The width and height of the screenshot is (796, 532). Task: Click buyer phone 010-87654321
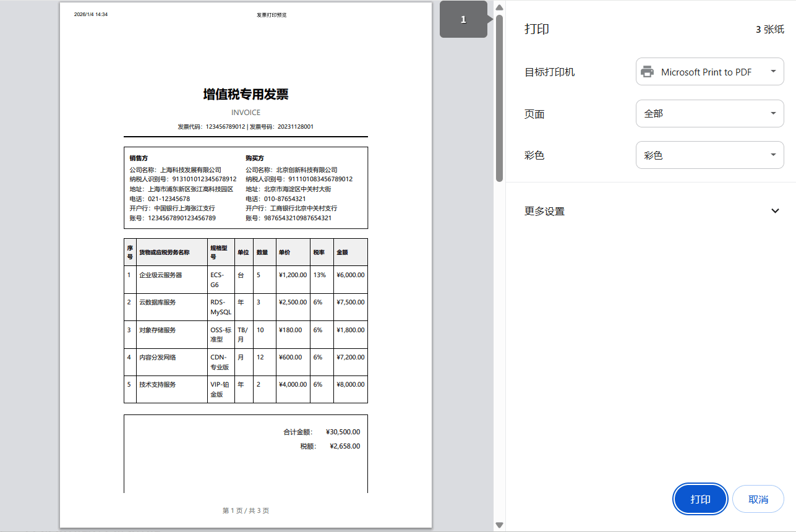285,199
